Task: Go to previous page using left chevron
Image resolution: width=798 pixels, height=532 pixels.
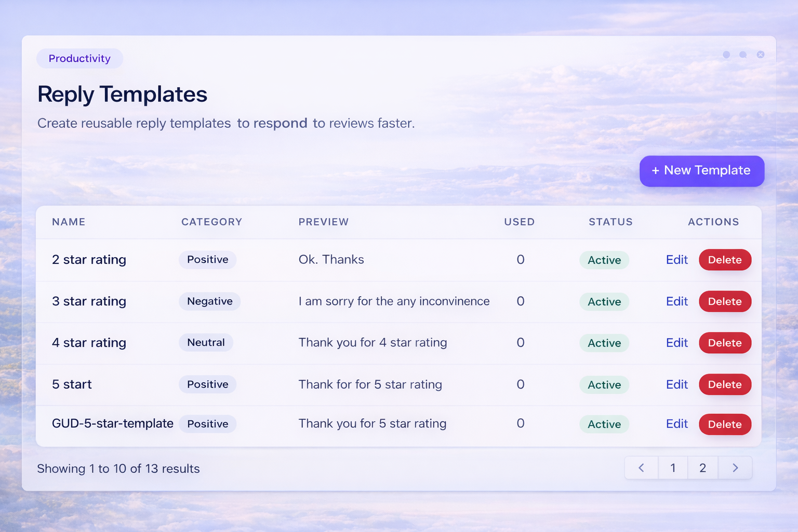Action: (641, 468)
